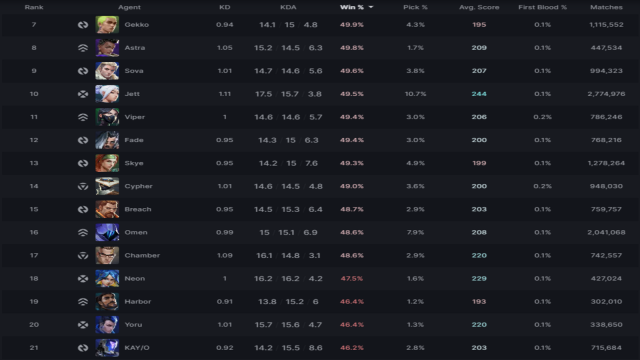Open Fade's agent portrait thumbnail

pyautogui.click(x=107, y=140)
